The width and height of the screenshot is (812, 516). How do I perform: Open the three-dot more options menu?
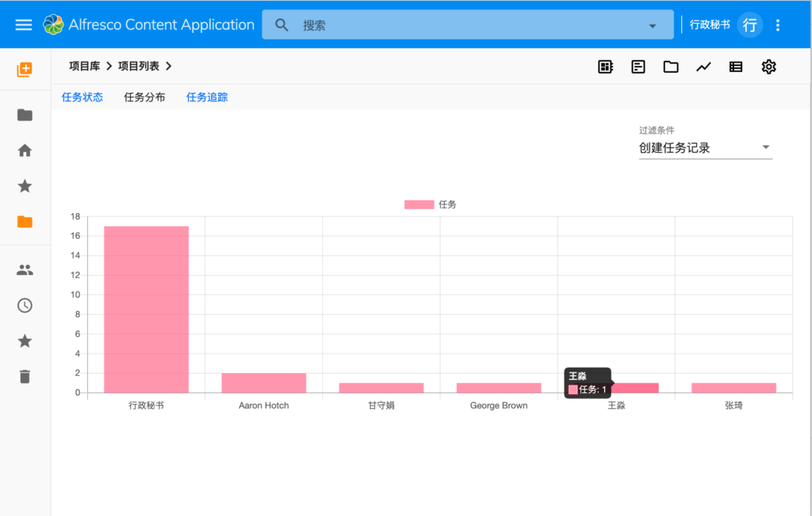point(778,25)
